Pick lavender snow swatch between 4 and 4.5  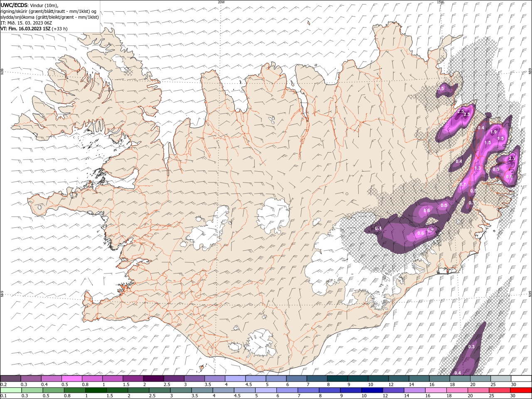(235, 378)
